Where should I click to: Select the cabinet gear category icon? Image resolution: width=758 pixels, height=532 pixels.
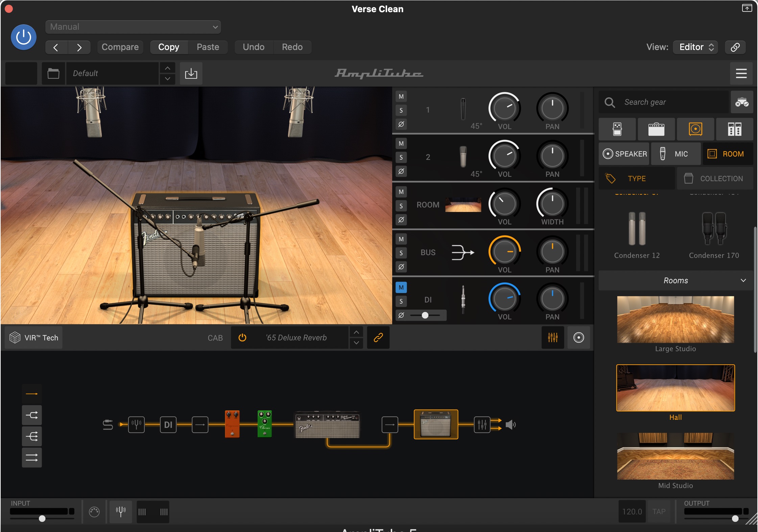point(695,129)
